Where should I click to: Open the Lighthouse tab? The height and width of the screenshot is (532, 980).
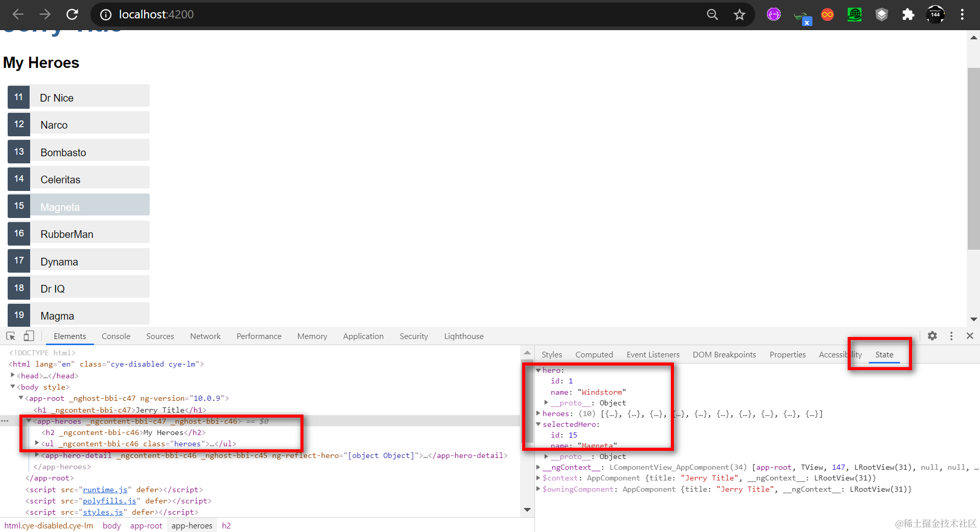tap(464, 336)
